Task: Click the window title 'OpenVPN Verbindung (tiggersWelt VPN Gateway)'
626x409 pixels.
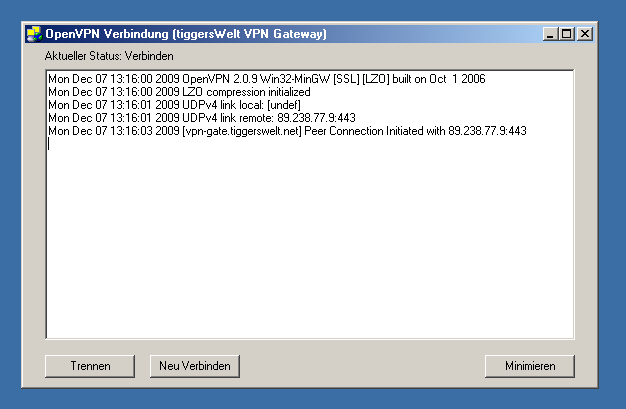Action: pos(186,34)
